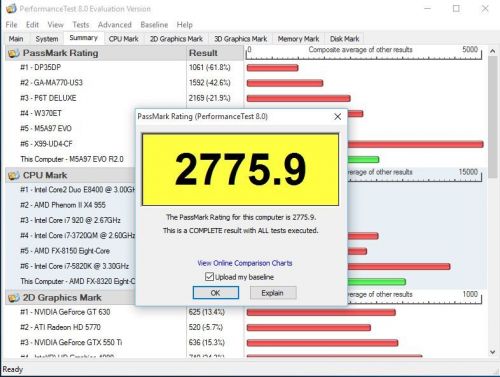The image size is (500, 377).
Task: Switch to the Main tab
Action: tap(16, 39)
